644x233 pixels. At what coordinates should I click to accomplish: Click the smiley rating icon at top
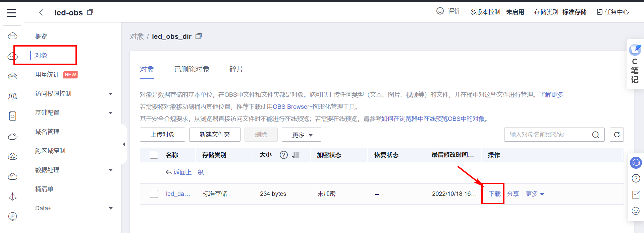pyautogui.click(x=440, y=11)
